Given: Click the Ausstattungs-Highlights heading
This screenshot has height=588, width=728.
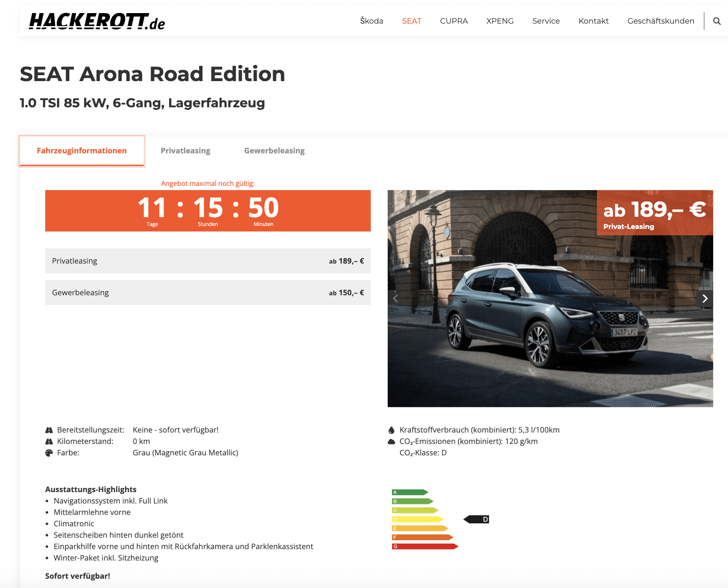Looking at the screenshot, I should point(91,490).
